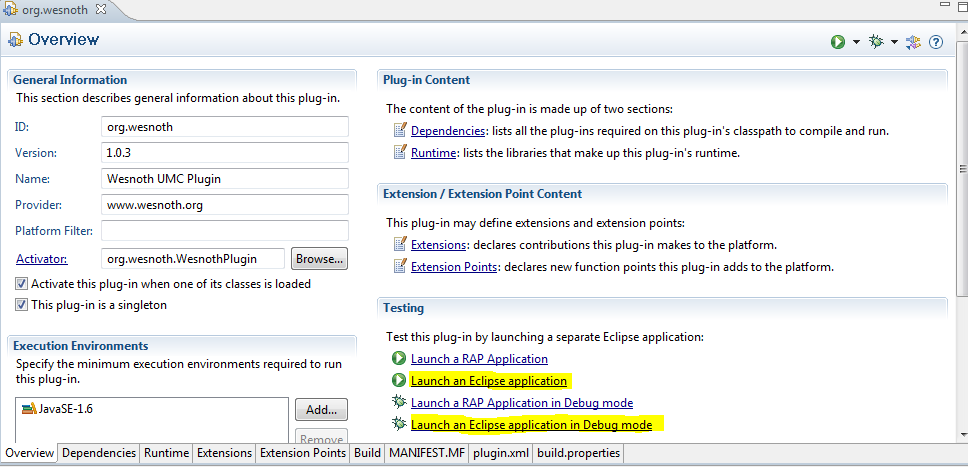This screenshot has width=968, height=467.
Task: Switch to the plugin.xml bottom tab
Action: pos(501,453)
